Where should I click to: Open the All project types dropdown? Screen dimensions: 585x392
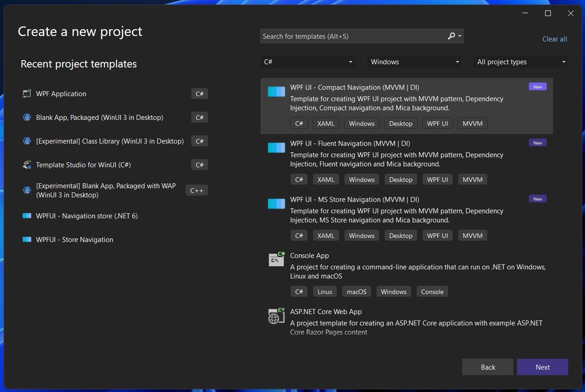[520, 62]
